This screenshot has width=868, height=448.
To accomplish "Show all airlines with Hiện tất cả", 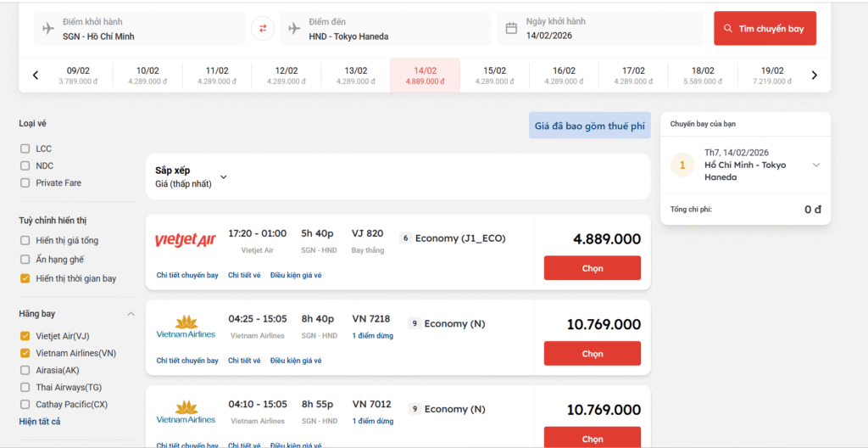I will pyautogui.click(x=40, y=422).
